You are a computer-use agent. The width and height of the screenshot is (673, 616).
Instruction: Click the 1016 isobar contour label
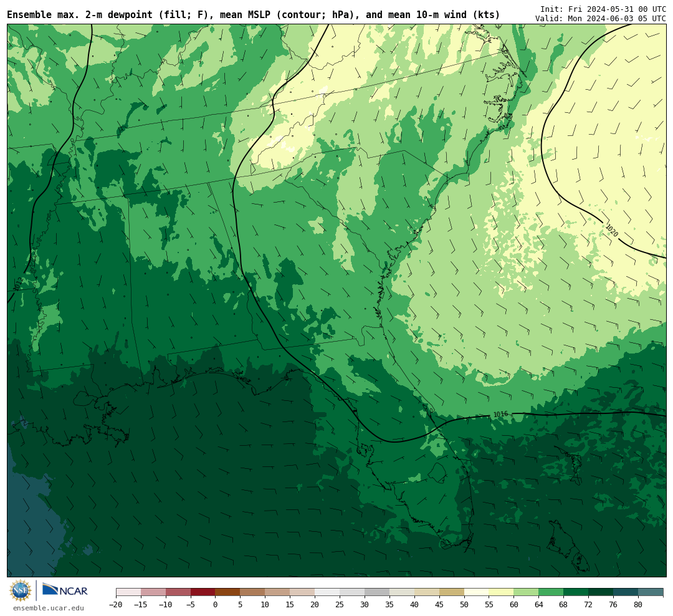500,414
